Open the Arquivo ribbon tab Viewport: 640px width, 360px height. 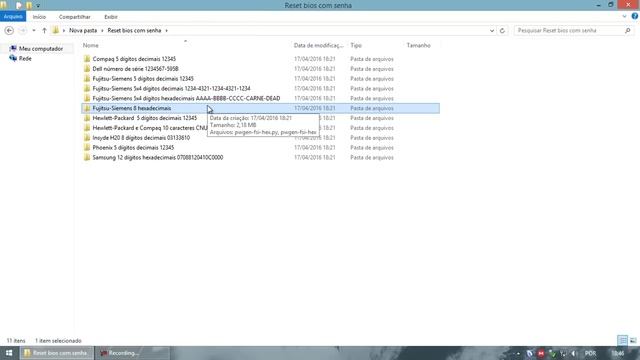pos(13,17)
